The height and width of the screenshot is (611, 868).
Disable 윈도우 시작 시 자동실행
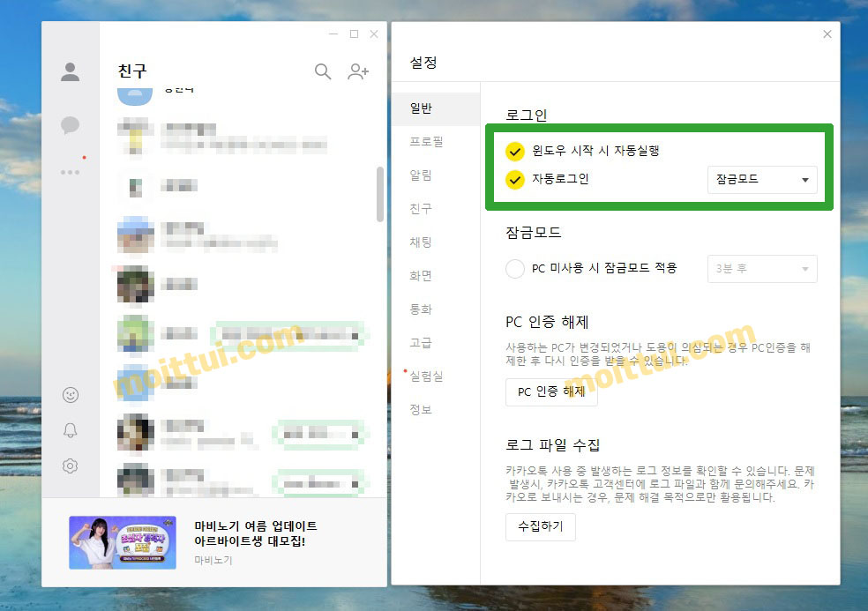(x=514, y=151)
